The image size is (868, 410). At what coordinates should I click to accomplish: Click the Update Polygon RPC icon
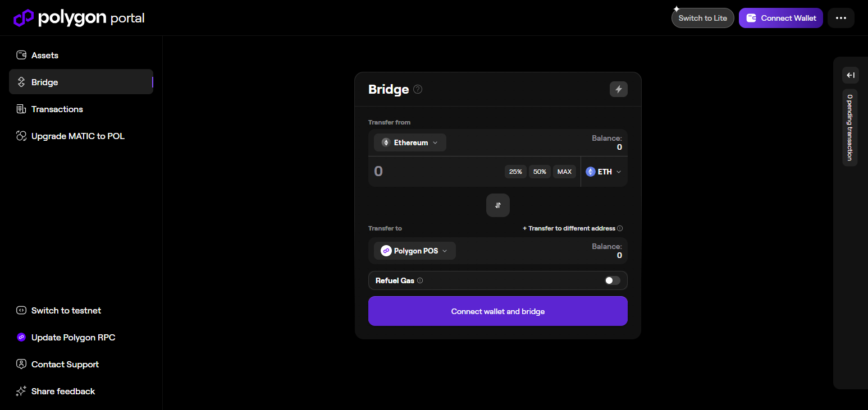pos(21,337)
